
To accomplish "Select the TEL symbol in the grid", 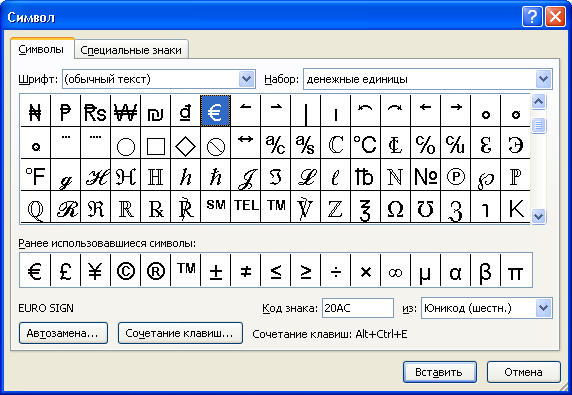I will point(246,206).
